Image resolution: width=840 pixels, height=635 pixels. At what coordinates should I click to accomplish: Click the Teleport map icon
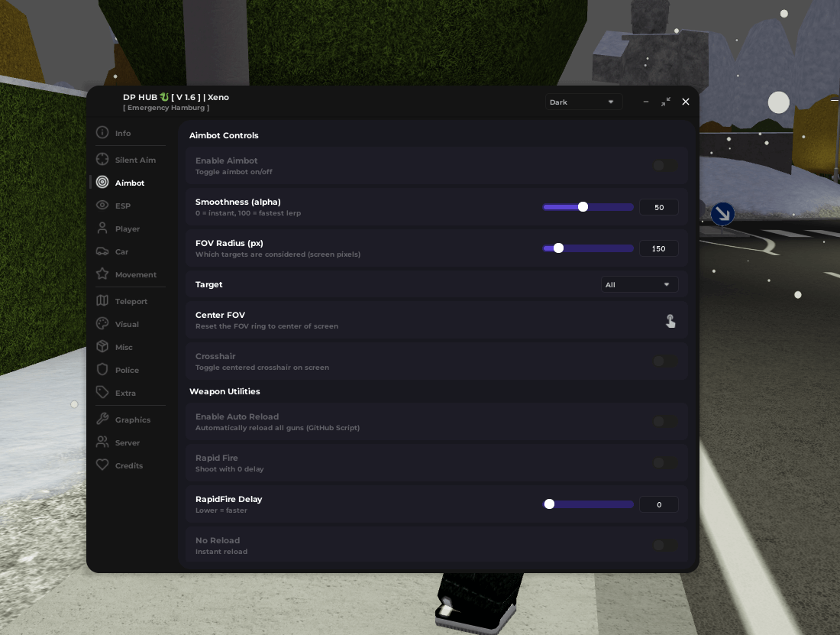[102, 300]
